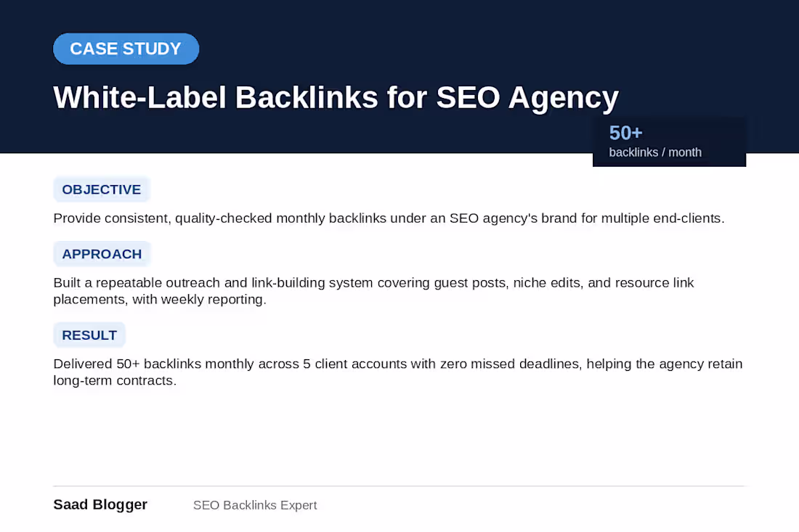Click 'zero missed deadlines' in the result text
The width and height of the screenshot is (799, 532).
510,364
